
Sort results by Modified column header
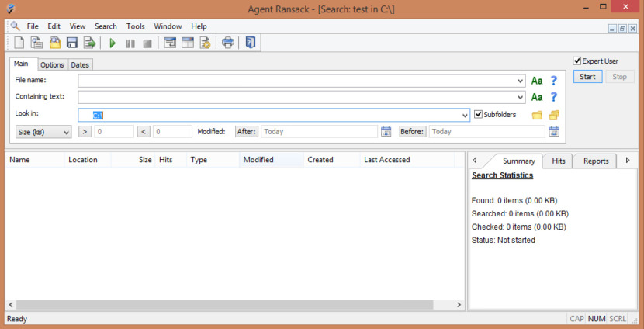(258, 160)
